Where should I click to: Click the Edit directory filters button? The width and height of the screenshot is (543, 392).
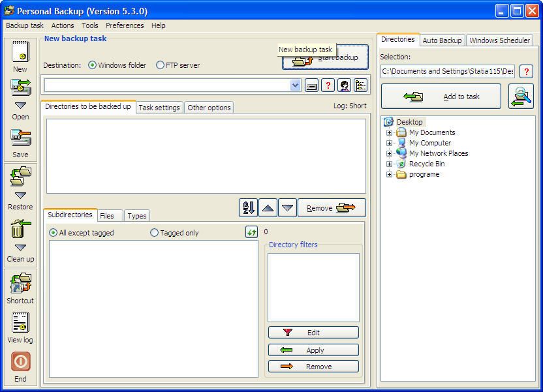(x=313, y=333)
